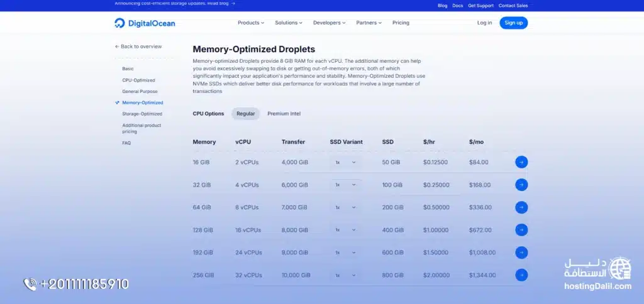This screenshot has width=644, height=304.
Task: Click the 4,000 GiB transfer value
Action: coord(295,163)
